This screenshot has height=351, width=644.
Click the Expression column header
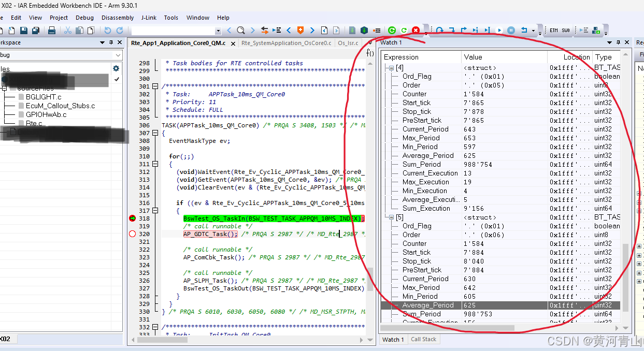(421, 57)
